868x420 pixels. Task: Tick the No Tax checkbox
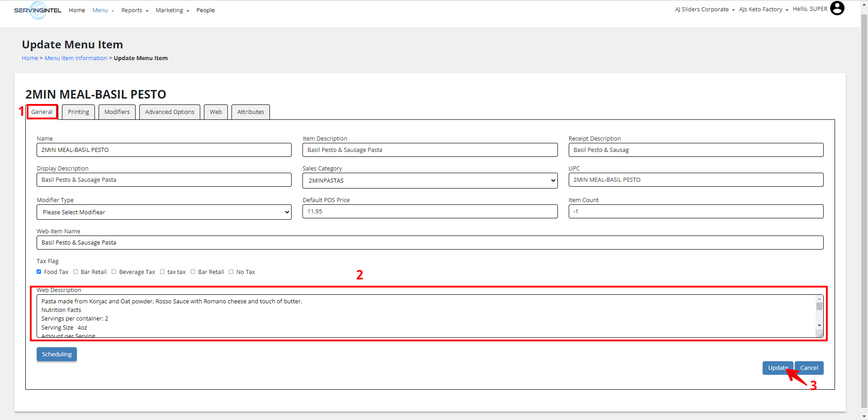[231, 272]
